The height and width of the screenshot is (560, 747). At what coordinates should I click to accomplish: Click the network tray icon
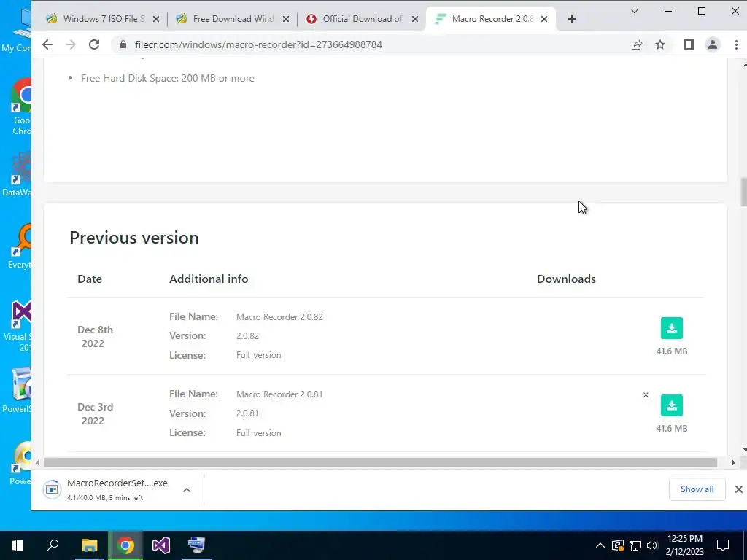[635, 545]
